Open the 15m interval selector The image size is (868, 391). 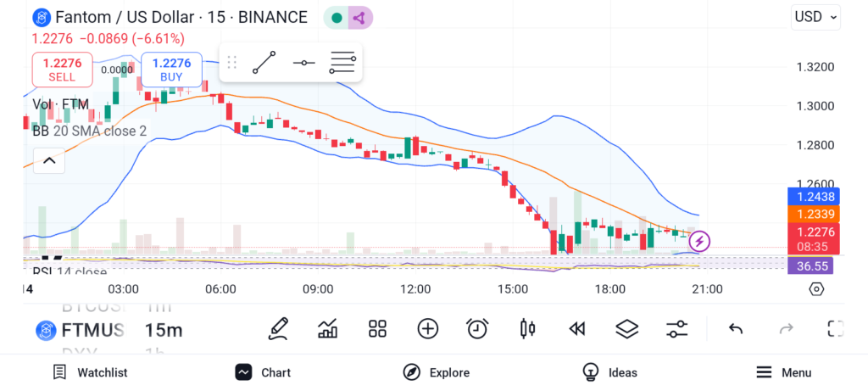(162, 330)
